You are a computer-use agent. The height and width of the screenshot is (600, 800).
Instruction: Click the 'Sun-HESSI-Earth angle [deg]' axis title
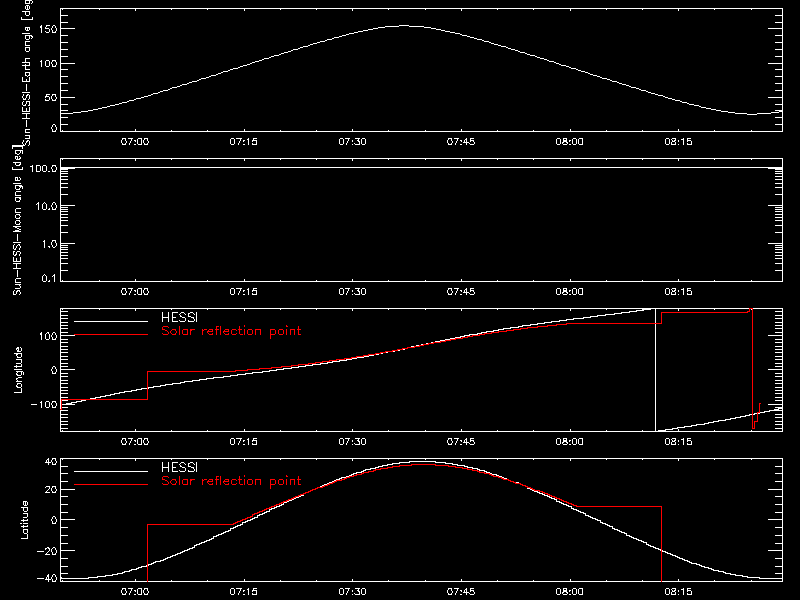tap(27, 72)
